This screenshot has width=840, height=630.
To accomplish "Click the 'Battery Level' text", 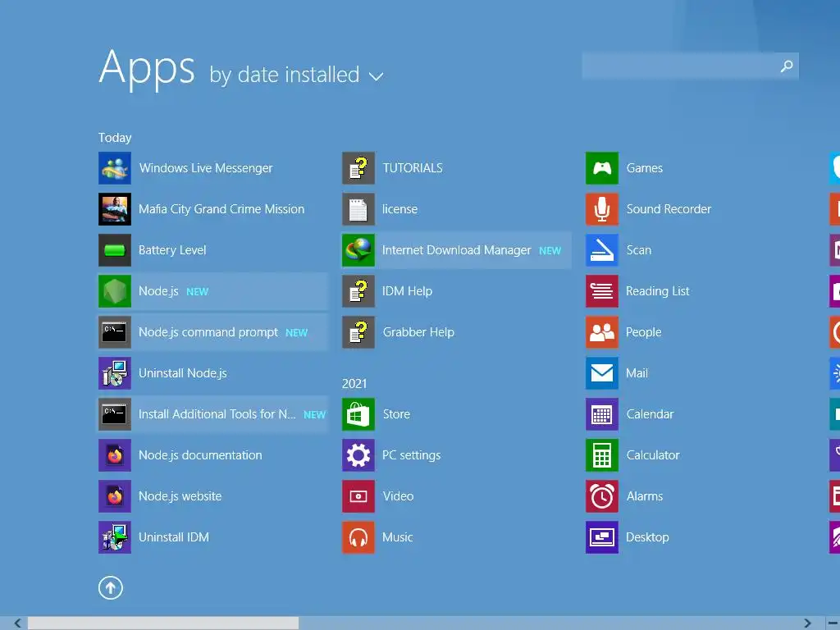I will tap(172, 250).
